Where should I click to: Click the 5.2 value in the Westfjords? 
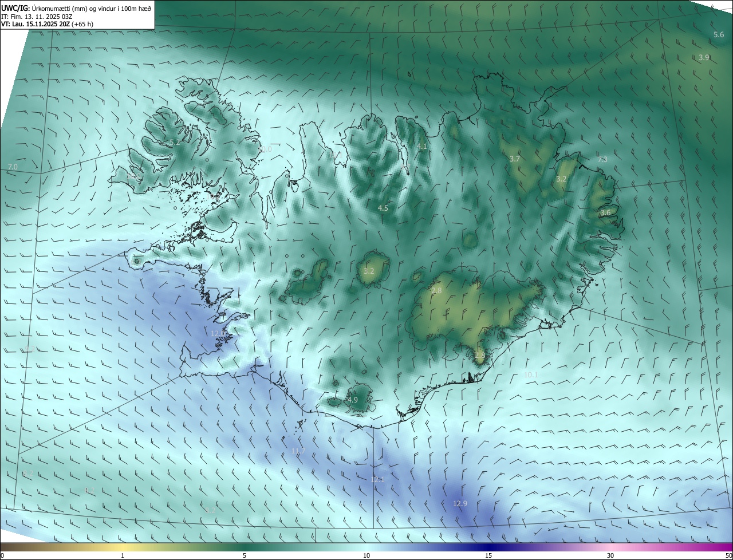point(175,142)
